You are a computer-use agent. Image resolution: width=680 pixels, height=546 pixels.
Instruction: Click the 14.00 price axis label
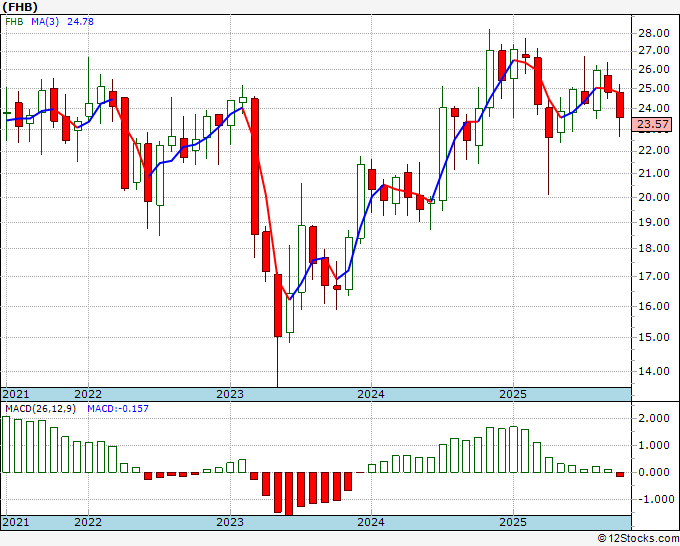point(654,371)
